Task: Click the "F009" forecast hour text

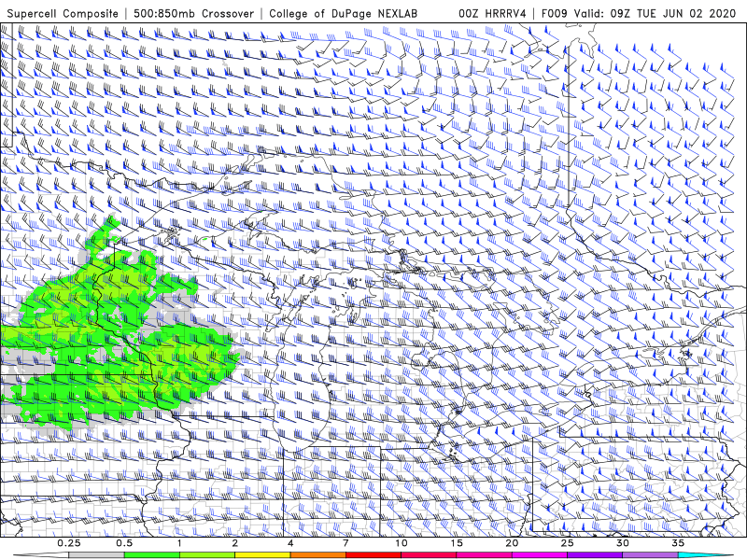Action: click(x=555, y=14)
